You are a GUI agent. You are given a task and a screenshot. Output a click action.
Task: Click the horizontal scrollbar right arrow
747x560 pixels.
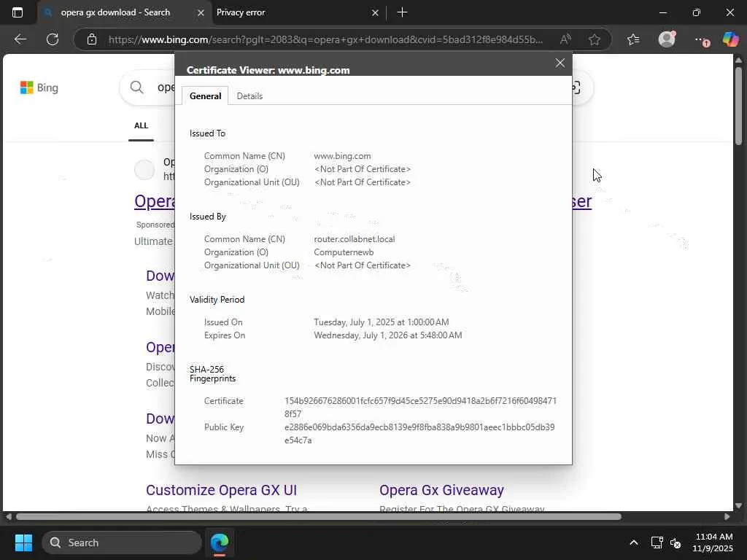coord(727,517)
